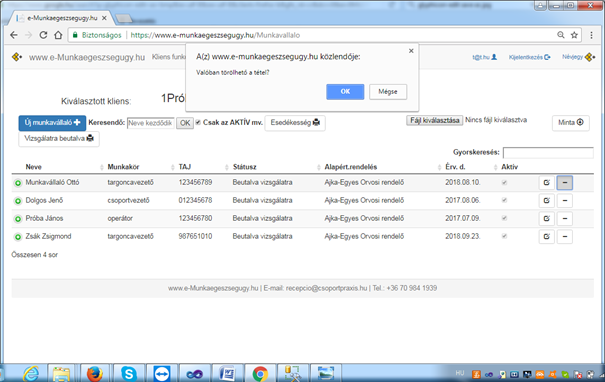This screenshot has height=382, width=605.
Task: Switch to Chrome in the taskbar
Action: (260, 374)
